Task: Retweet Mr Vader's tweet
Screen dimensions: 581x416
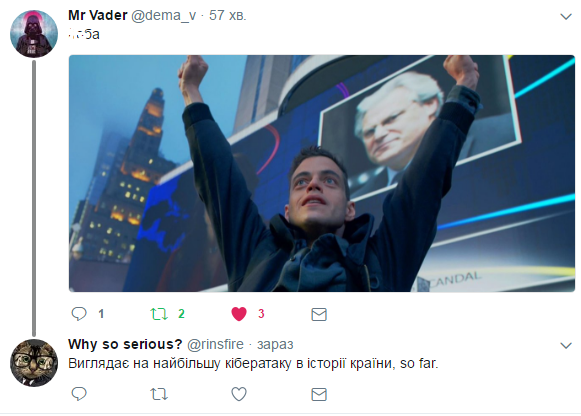Action: (159, 314)
